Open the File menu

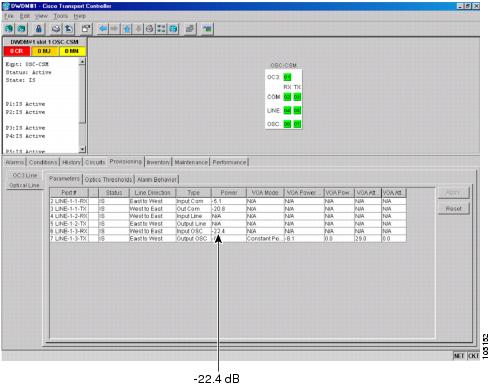9,16
